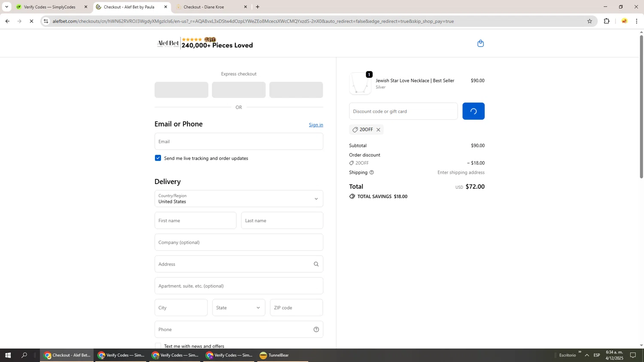
Task: Switch to Verify Codes — SimplyCodes tab
Action: click(51, 7)
